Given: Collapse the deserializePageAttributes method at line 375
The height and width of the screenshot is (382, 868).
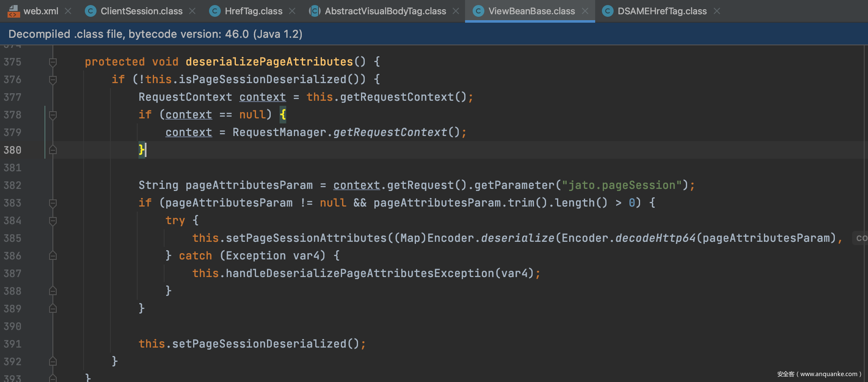Looking at the screenshot, I should point(53,62).
